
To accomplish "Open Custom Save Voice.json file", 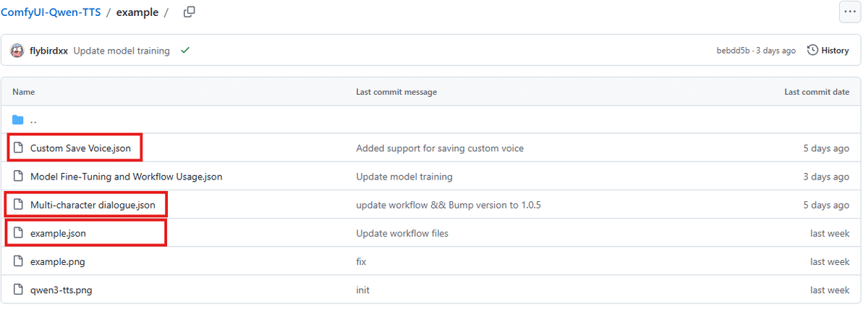I will [x=80, y=148].
